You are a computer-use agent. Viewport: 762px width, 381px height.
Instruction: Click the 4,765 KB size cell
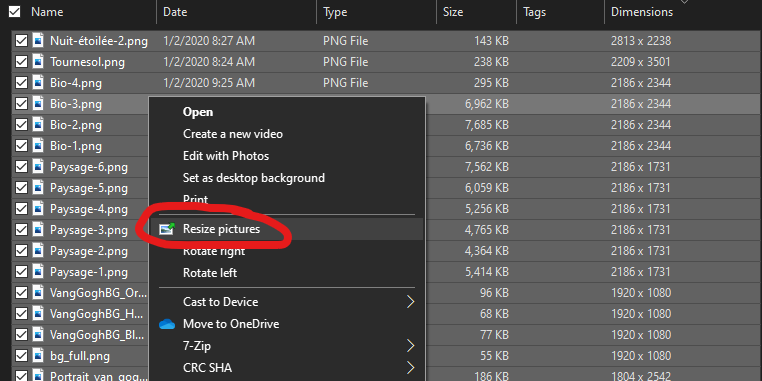[x=487, y=230]
